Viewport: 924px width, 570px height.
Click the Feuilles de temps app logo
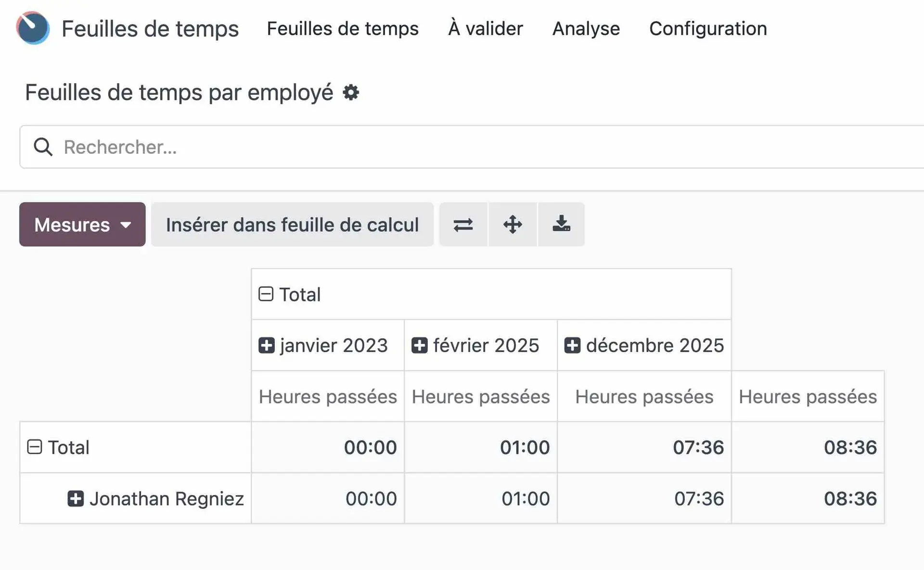33,28
